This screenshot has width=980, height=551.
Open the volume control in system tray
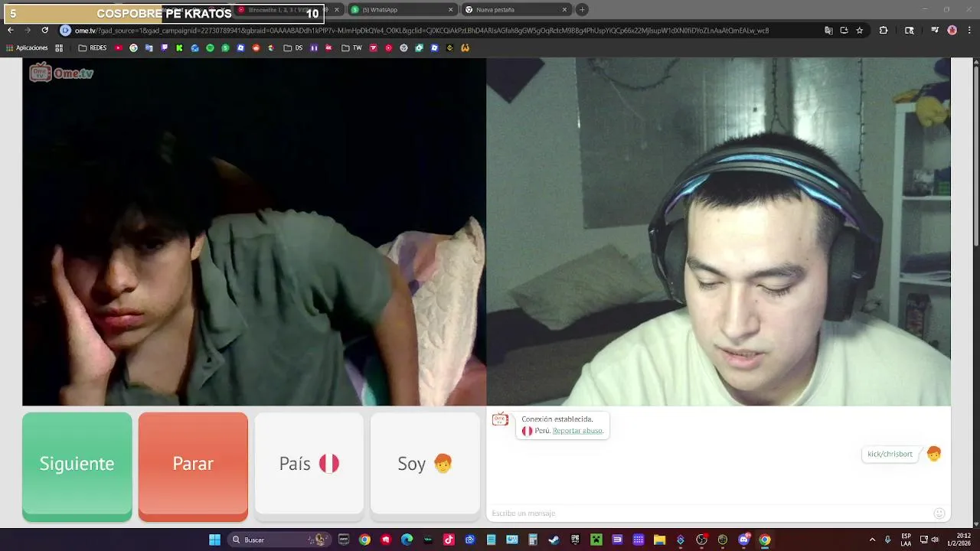(935, 540)
